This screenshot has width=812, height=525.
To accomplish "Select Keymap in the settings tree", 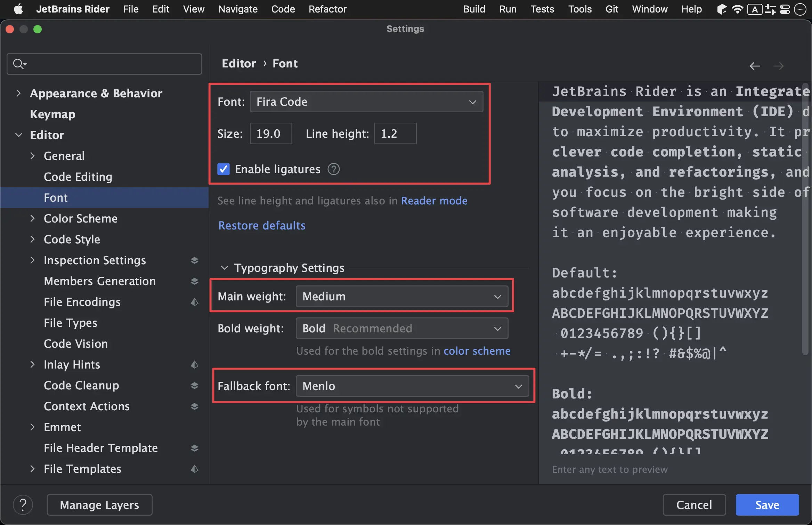I will coord(52,114).
